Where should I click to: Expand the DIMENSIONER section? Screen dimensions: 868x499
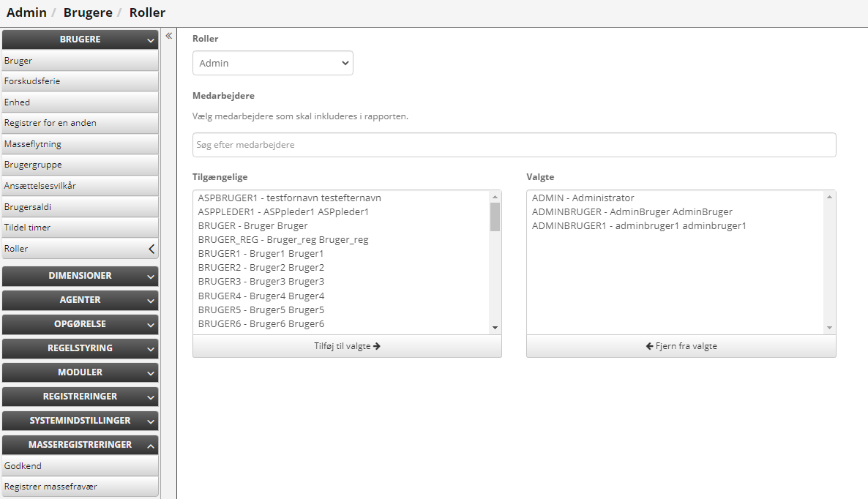80,276
